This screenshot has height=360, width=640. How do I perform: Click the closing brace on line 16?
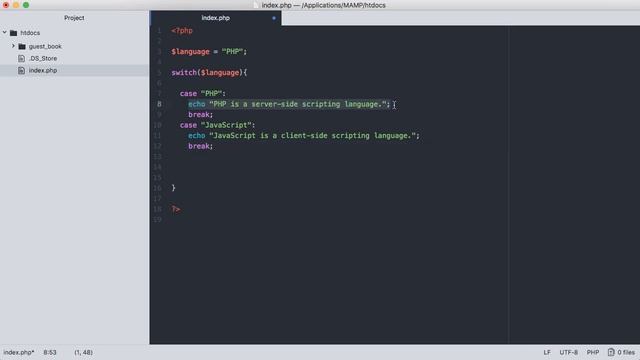(173, 188)
